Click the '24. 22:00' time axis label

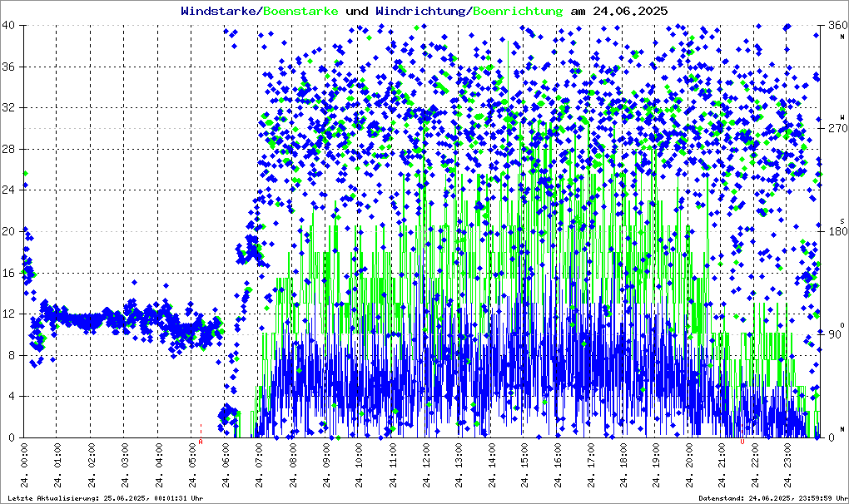click(755, 466)
